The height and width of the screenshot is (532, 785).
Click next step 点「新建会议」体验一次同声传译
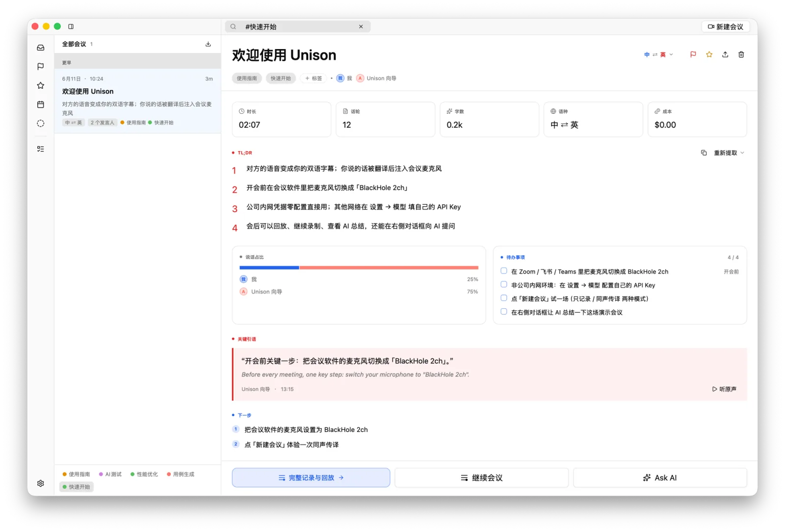[x=291, y=445]
